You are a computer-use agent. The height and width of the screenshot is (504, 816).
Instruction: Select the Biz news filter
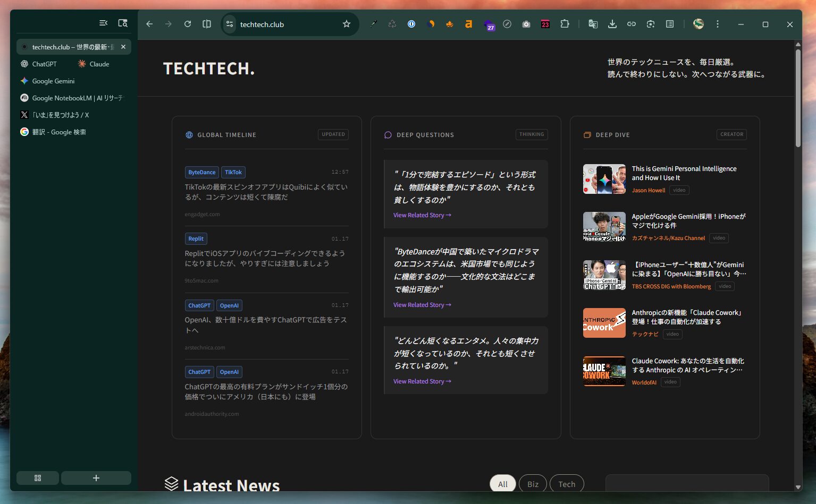click(x=533, y=484)
